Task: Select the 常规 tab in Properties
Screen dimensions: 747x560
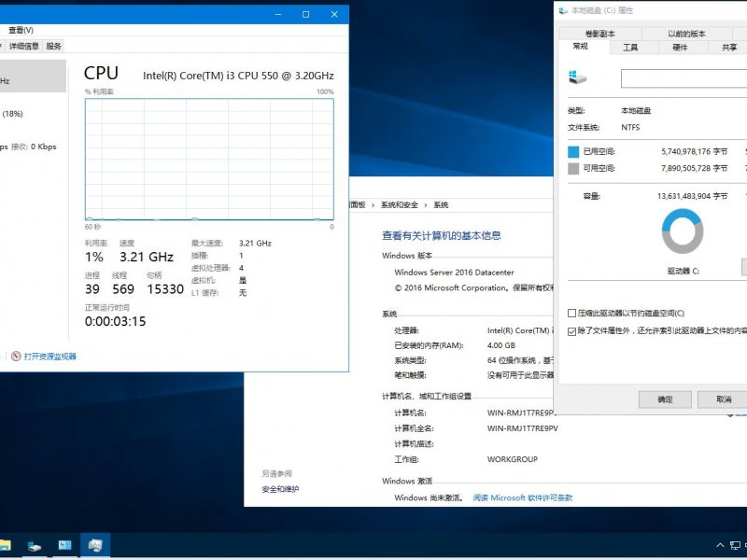Action: coord(581,46)
